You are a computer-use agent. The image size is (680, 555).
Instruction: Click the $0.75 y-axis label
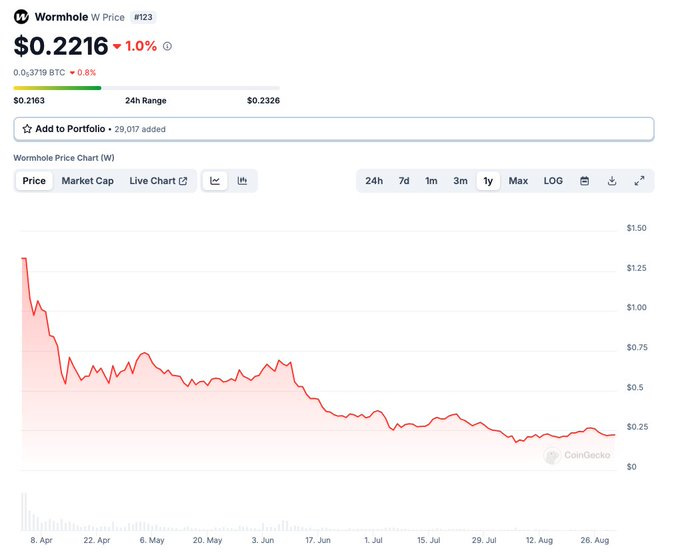[637, 347]
